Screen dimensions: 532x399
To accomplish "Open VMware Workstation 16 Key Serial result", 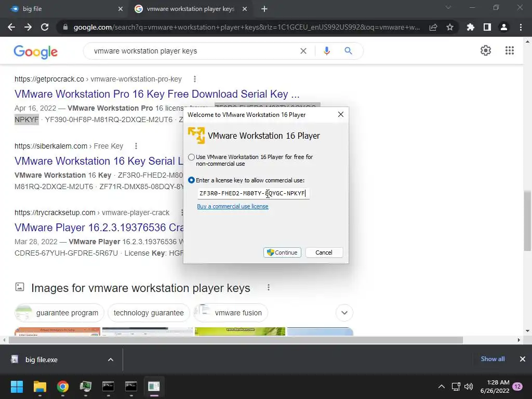I will point(99,161).
